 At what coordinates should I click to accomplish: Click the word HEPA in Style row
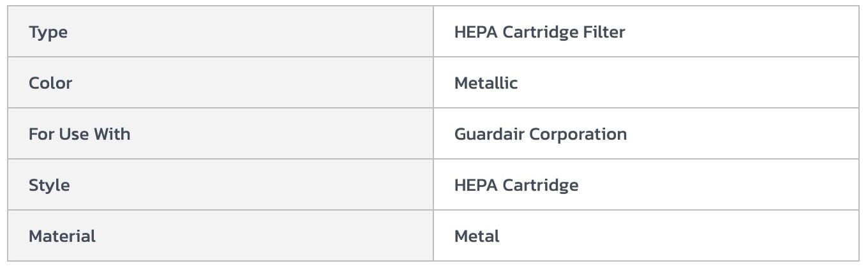click(x=475, y=185)
